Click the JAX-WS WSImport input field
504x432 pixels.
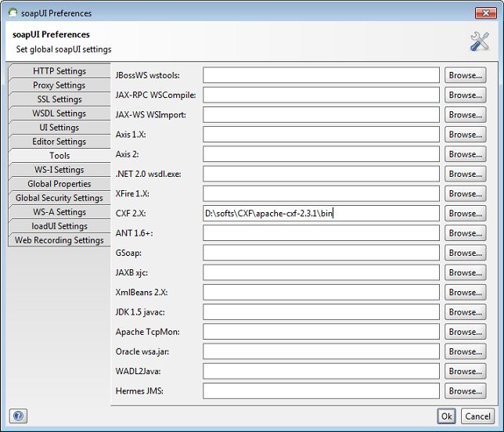point(321,115)
